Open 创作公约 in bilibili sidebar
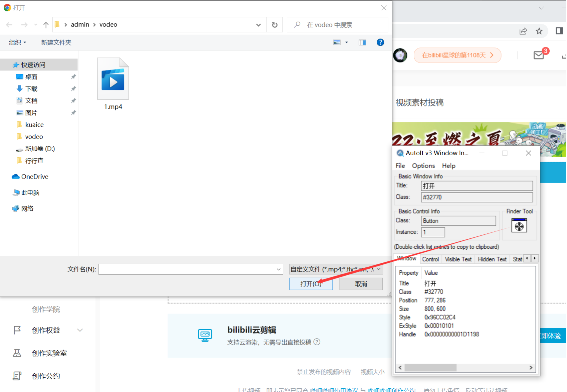This screenshot has height=392, width=567. click(46, 376)
